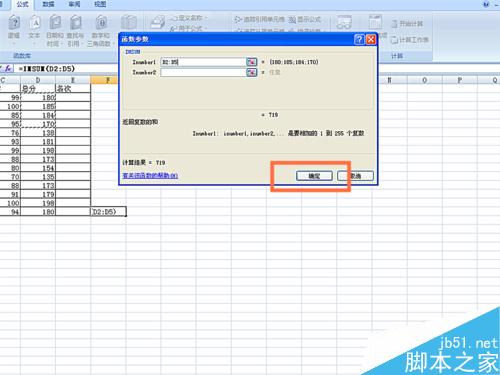
Task: Click cell containing 185 in column D
Action: 38,106
